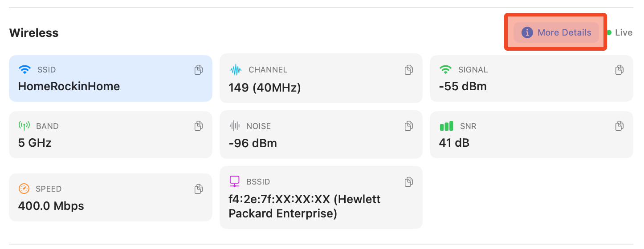
Task: Copy the Channel value
Action: pos(409,70)
